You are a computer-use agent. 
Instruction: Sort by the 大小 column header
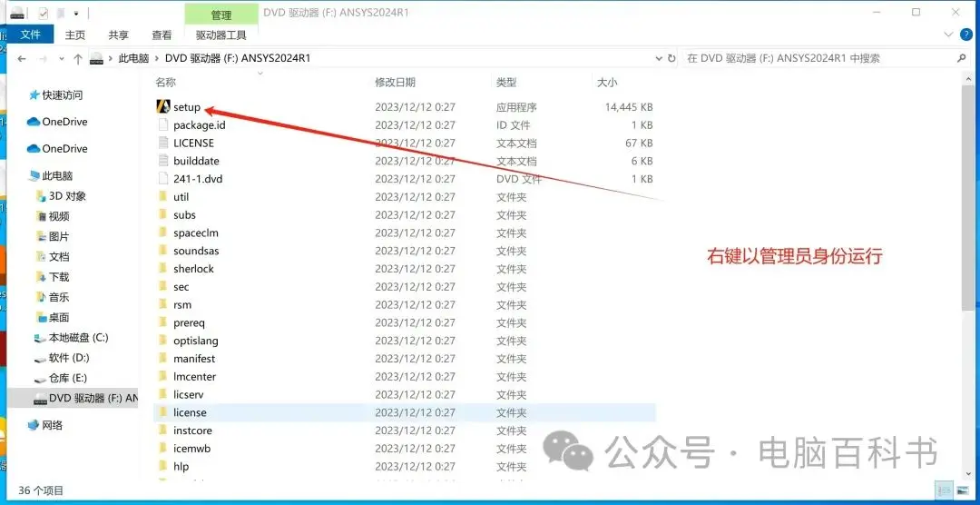click(x=607, y=82)
